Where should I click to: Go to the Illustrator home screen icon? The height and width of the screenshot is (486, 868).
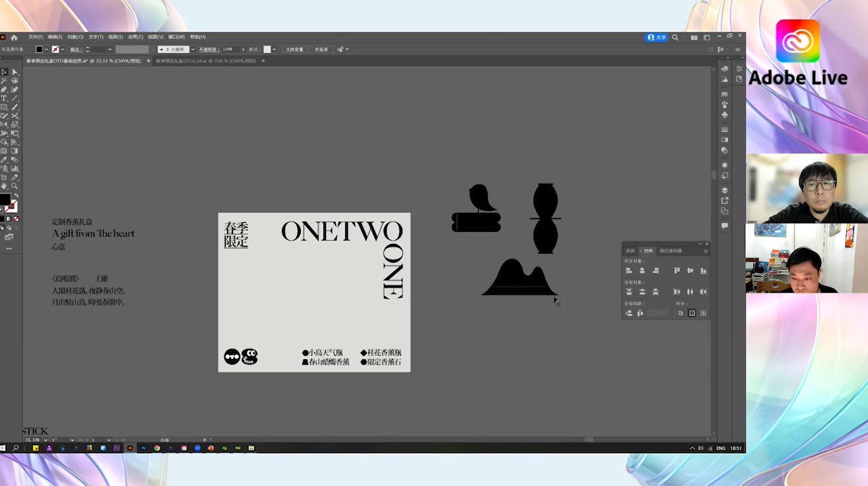click(14, 38)
